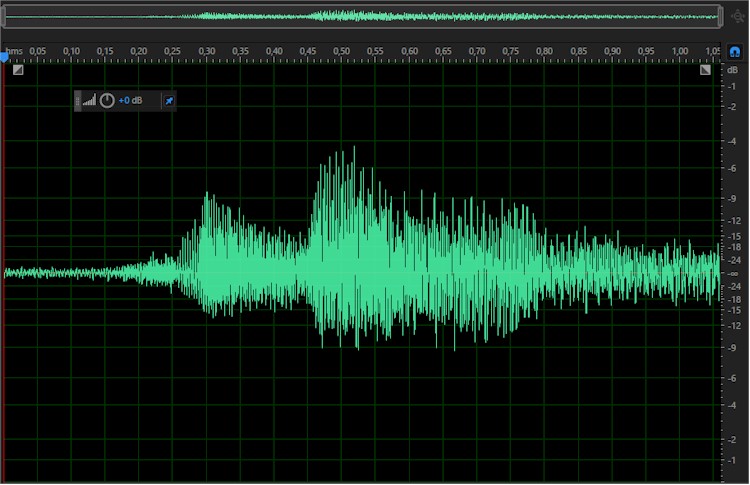Click the 0,80 mark on time ruler
Viewport: 750px width, 485px height.
[544, 51]
